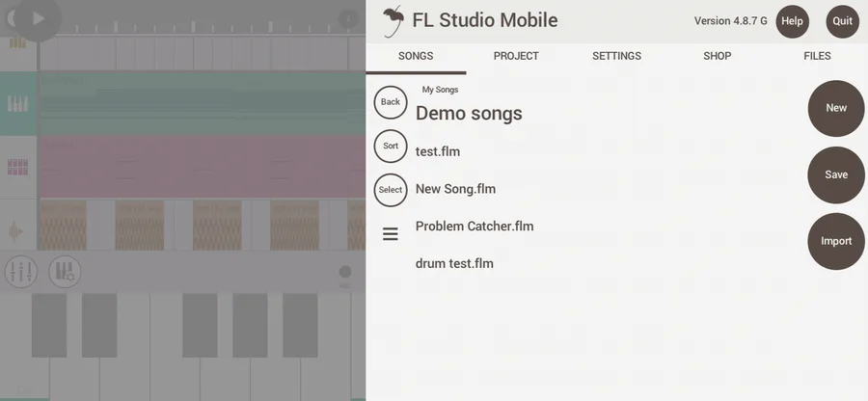The height and width of the screenshot is (401, 868).
Task: Select the teal keyboard track icon
Action: click(17, 103)
